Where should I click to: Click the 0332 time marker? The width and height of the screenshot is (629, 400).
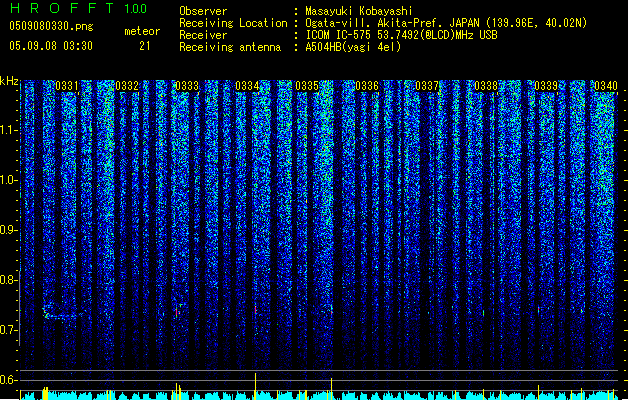127,86
